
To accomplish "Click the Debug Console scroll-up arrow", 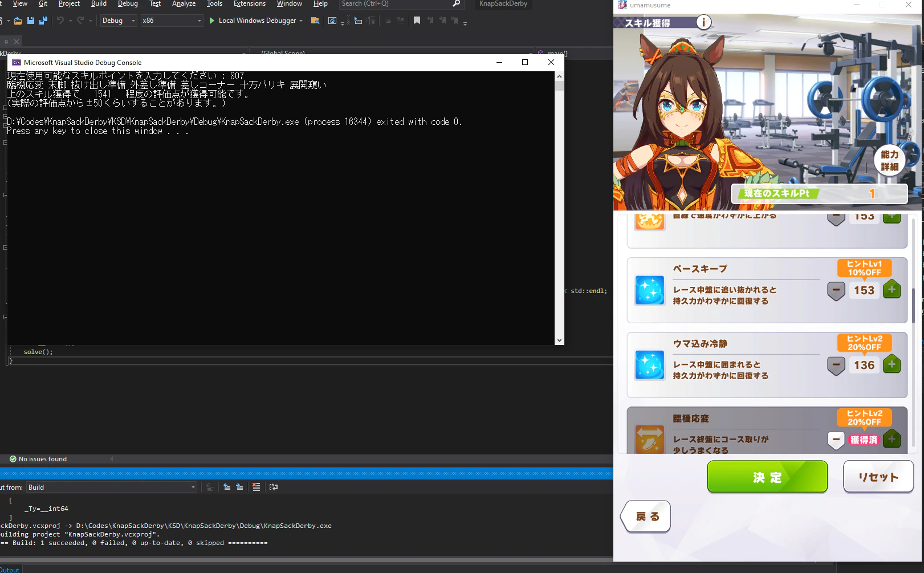I will click(559, 76).
